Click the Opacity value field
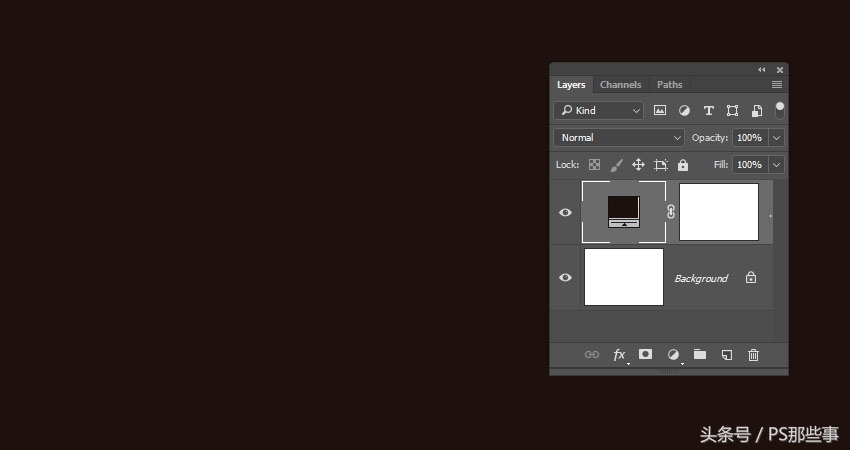The width and height of the screenshot is (850, 450). tap(750, 138)
